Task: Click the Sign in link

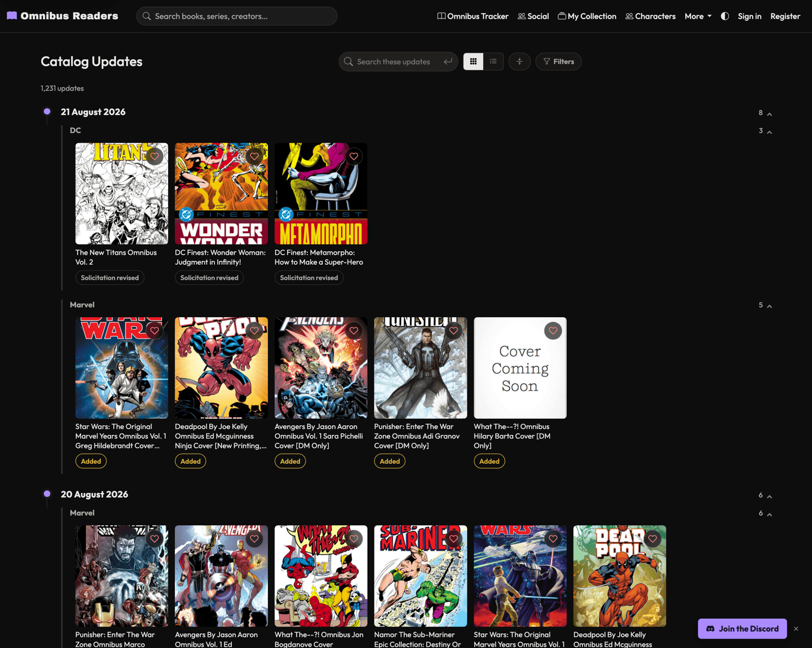Action: coord(749,16)
